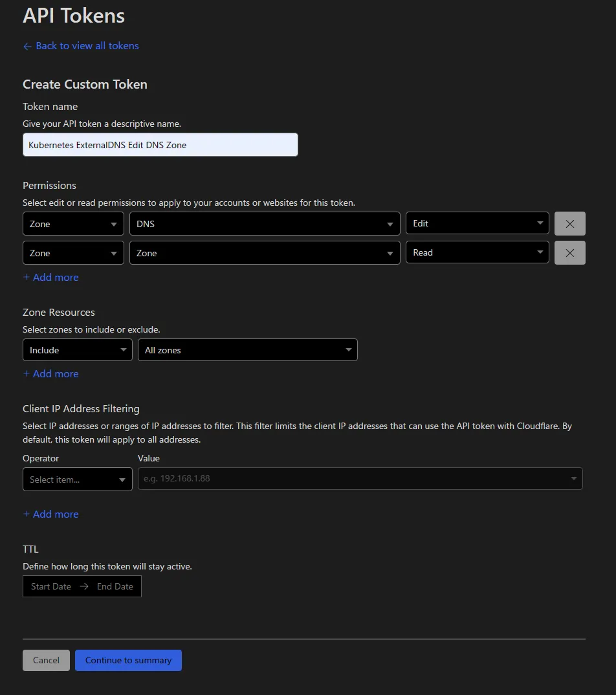This screenshot has height=695, width=616.
Task: Add more under Permissions
Action: (51, 277)
